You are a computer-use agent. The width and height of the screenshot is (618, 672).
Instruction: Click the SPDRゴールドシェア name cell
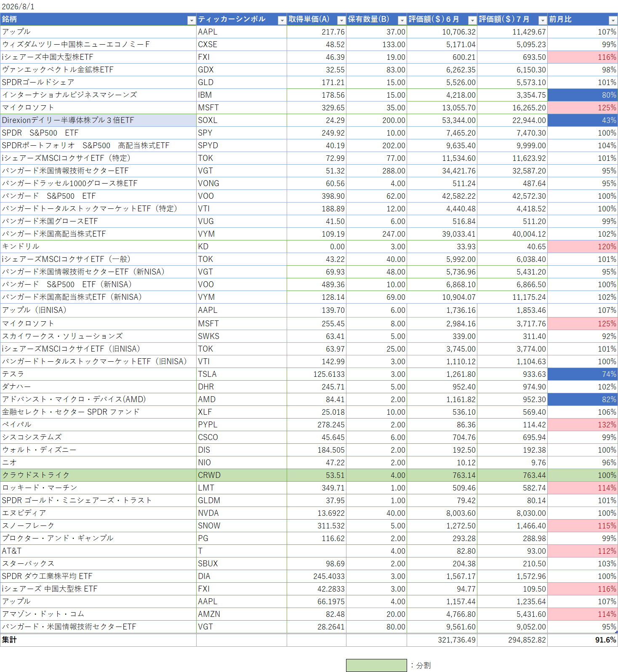click(x=99, y=82)
